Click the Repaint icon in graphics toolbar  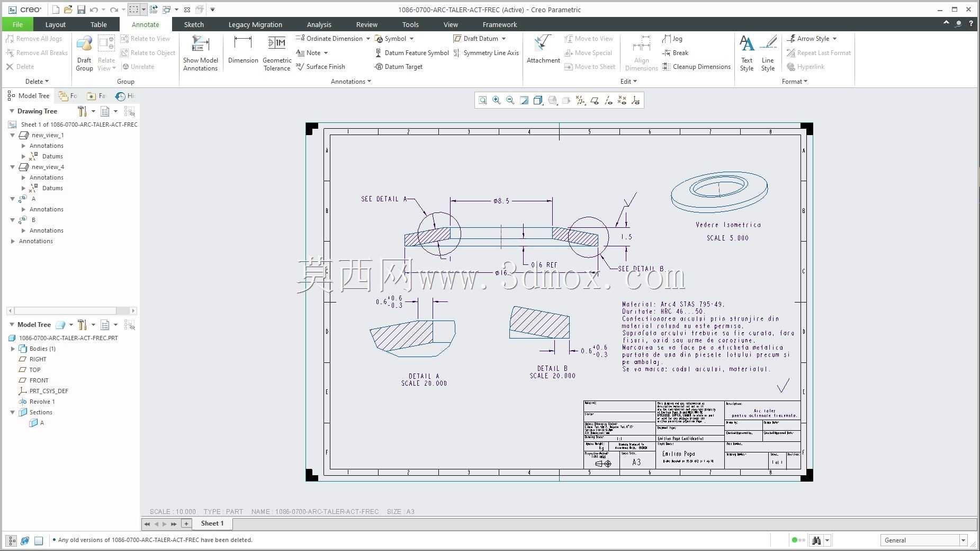coord(524,100)
